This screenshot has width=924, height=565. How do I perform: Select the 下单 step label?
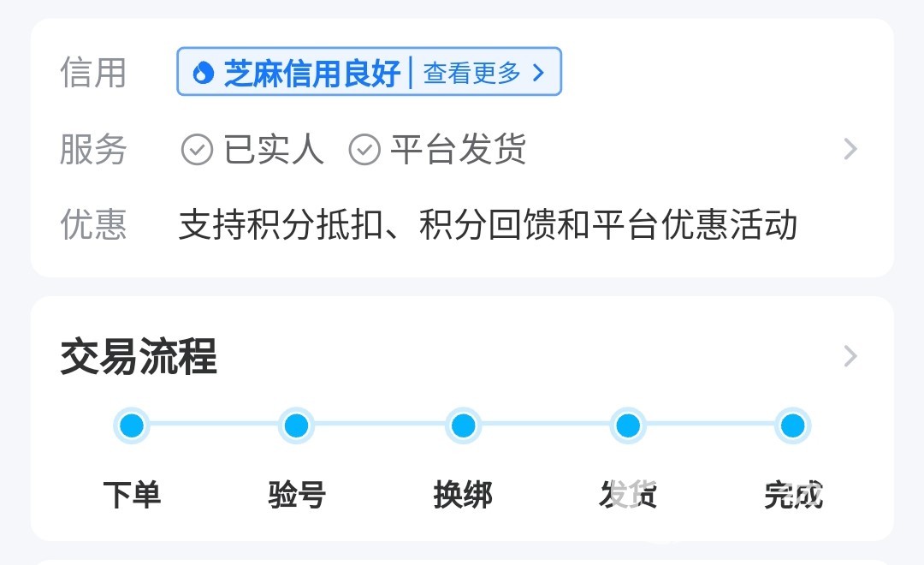132,495
